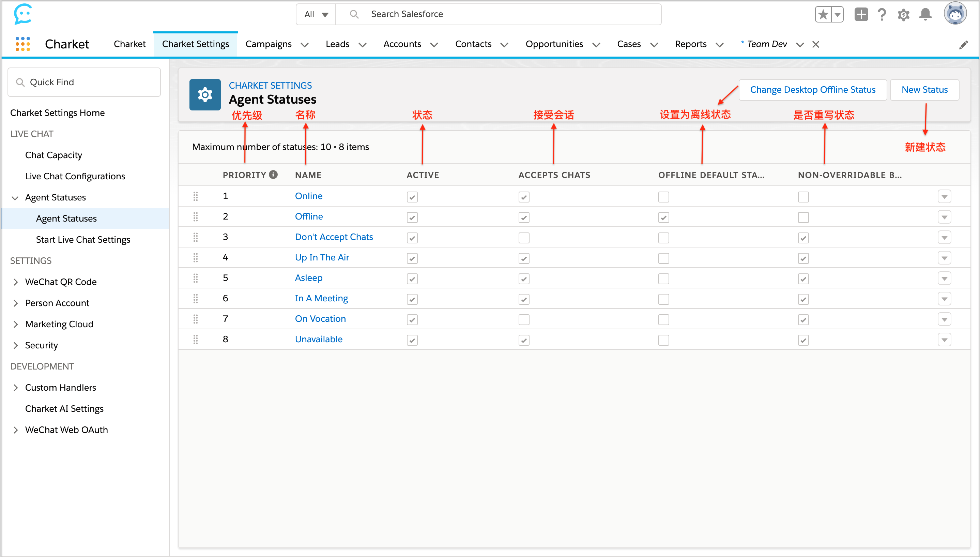Viewport: 980px width, 557px height.
Task: Click drag handle of Don't Accept Chats row
Action: click(x=195, y=237)
